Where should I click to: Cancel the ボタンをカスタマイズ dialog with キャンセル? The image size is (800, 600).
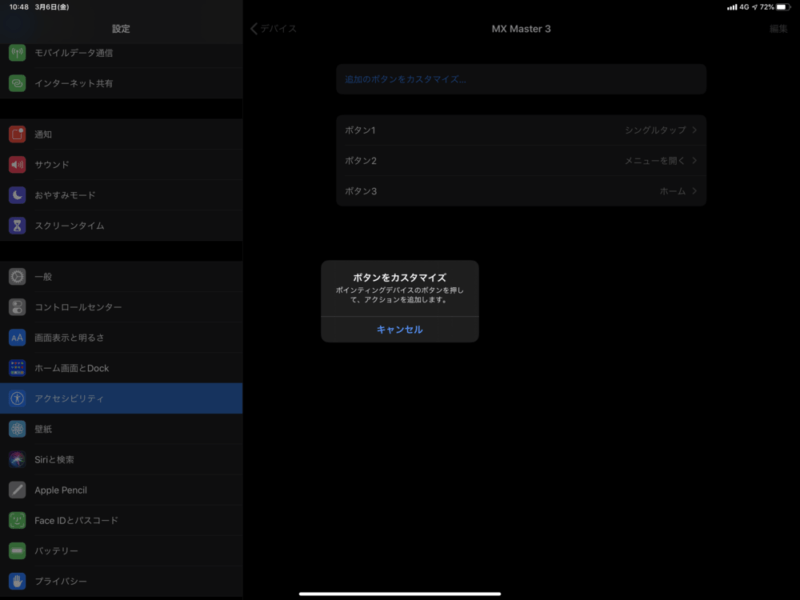399,330
